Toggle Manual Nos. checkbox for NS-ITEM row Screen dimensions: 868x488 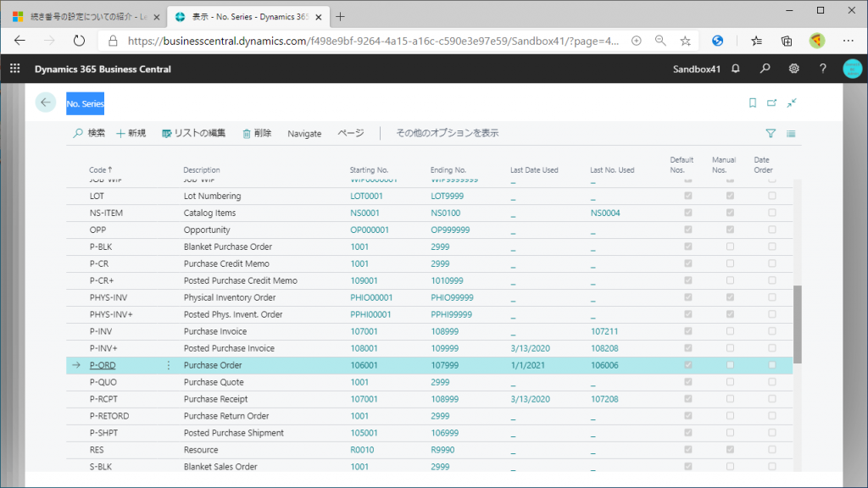coord(730,213)
